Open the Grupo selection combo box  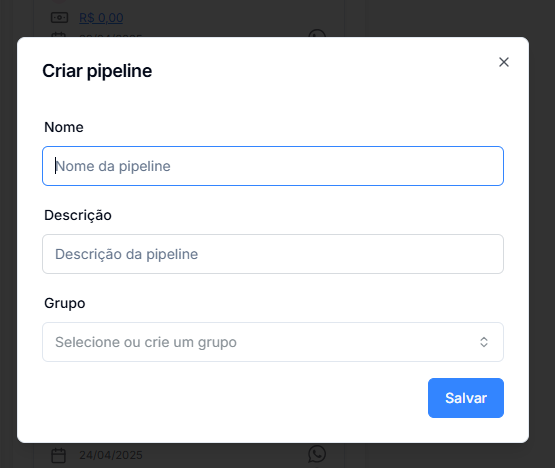click(273, 342)
